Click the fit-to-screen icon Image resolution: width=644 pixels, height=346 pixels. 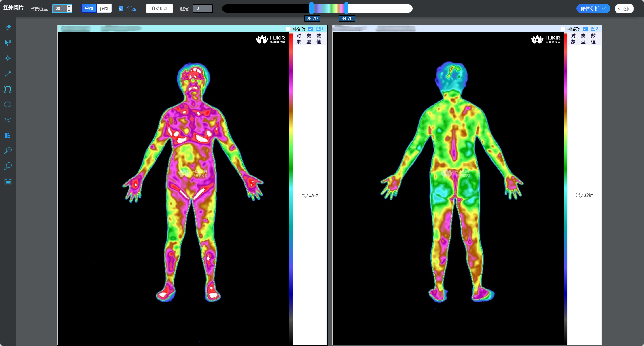click(8, 182)
